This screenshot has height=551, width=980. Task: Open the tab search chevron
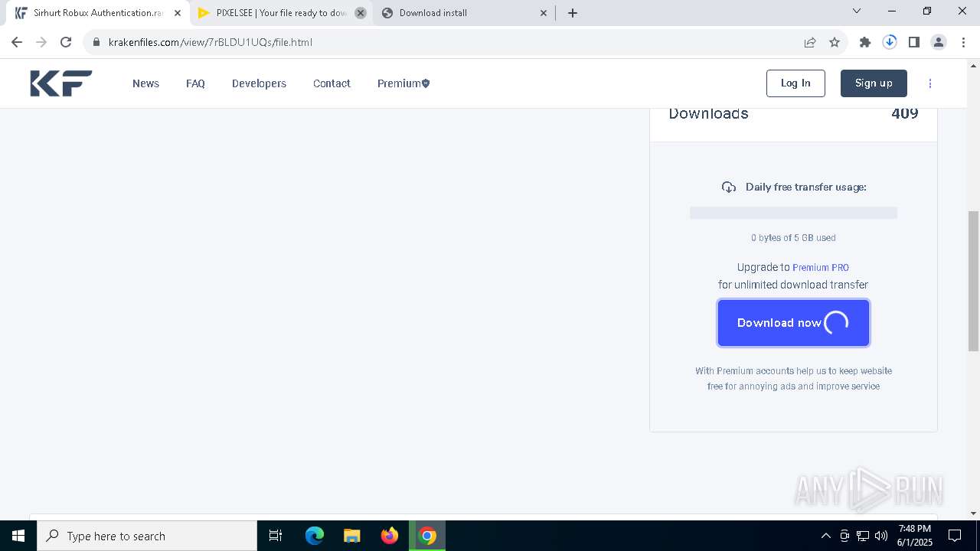[x=857, y=11]
